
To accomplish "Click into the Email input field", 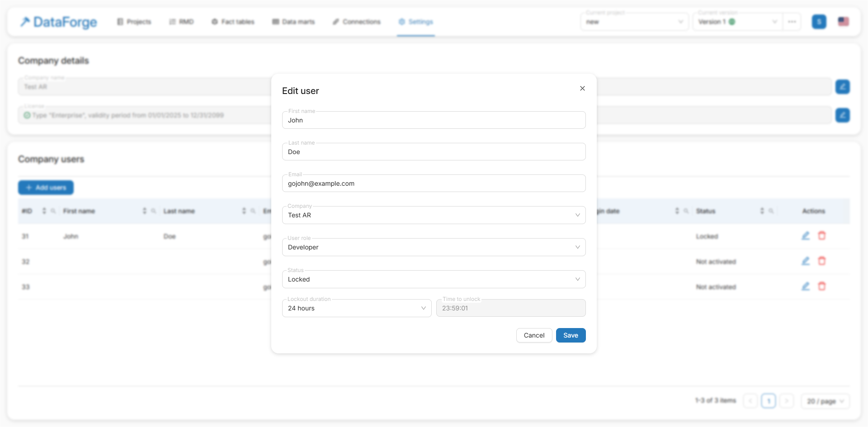I will click(x=434, y=183).
